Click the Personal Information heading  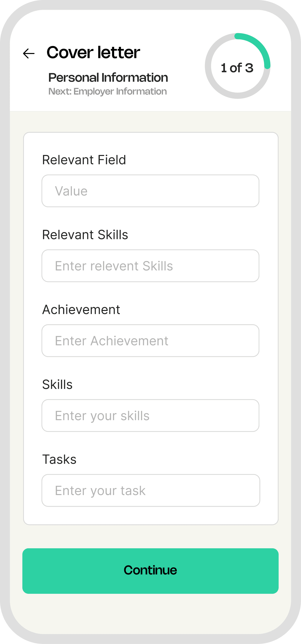[x=108, y=77]
